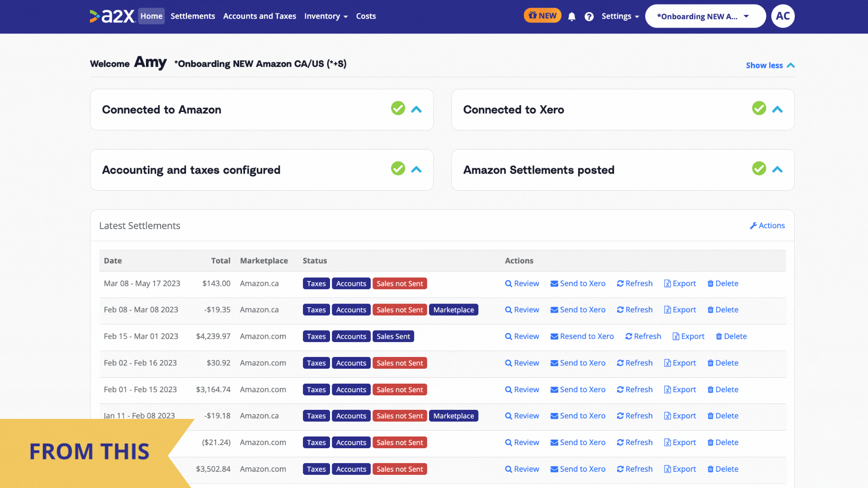Open the Costs page

tap(366, 16)
